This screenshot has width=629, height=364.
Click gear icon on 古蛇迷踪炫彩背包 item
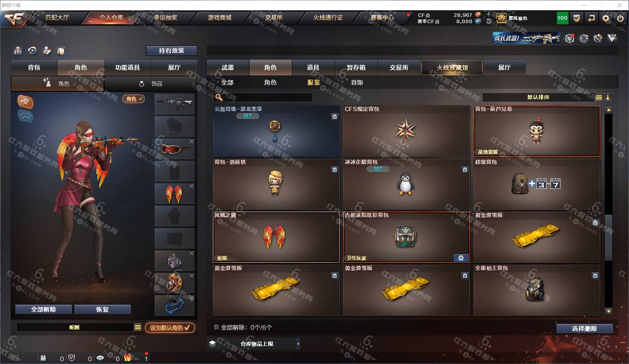click(461, 258)
